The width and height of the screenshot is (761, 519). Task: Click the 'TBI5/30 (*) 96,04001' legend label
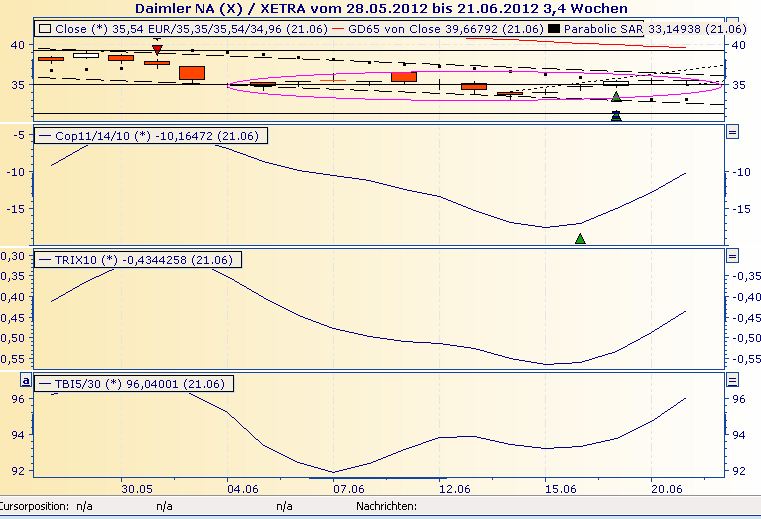(140, 384)
